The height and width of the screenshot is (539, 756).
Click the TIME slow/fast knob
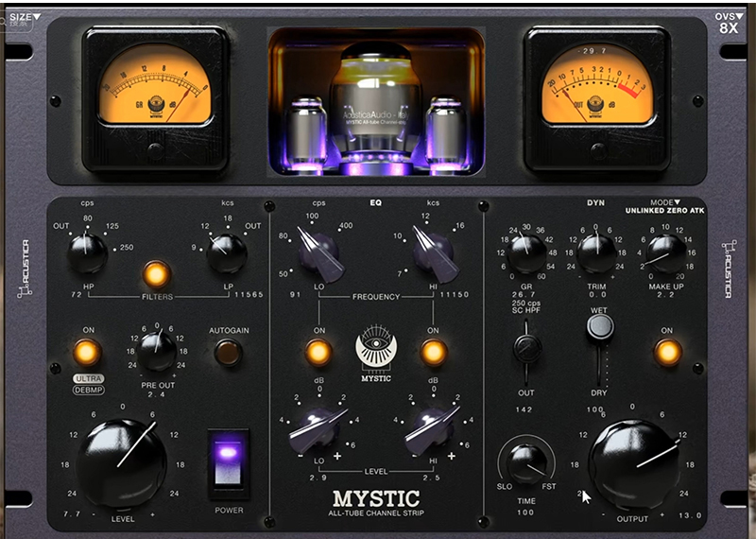525,462
